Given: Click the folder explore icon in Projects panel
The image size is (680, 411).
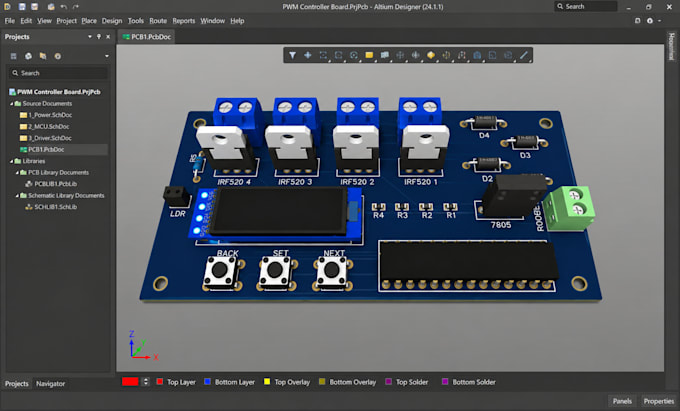Looking at the screenshot, I should pyautogui.click(x=43, y=56).
